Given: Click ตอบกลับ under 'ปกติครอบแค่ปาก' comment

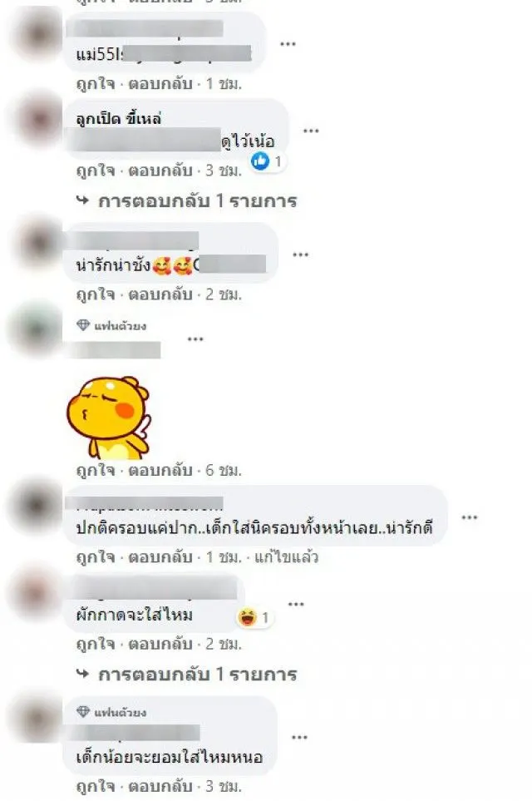Looking at the screenshot, I should click(x=160, y=556).
